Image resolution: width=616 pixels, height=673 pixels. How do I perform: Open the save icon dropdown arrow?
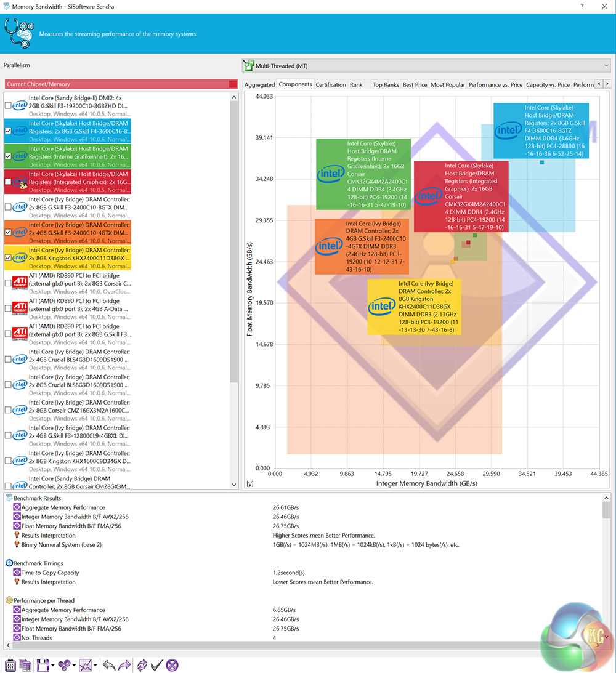point(52,666)
